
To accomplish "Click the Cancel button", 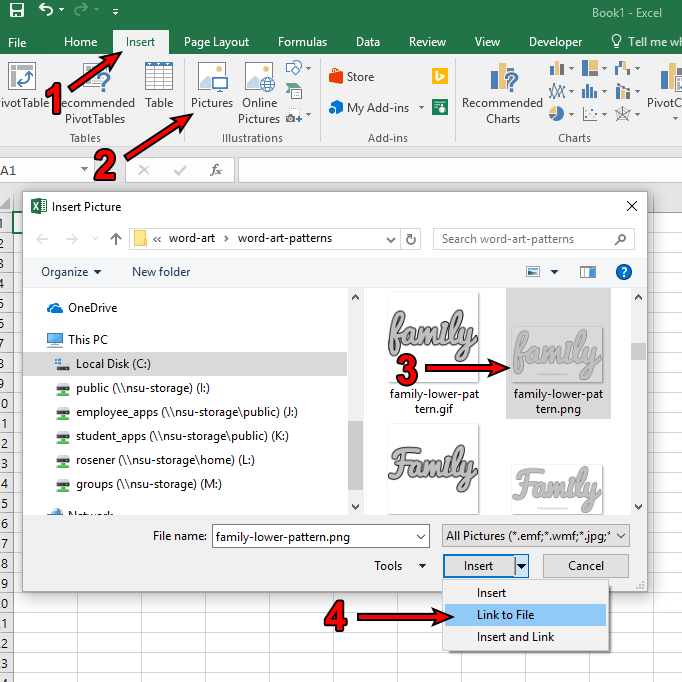I will (585, 566).
